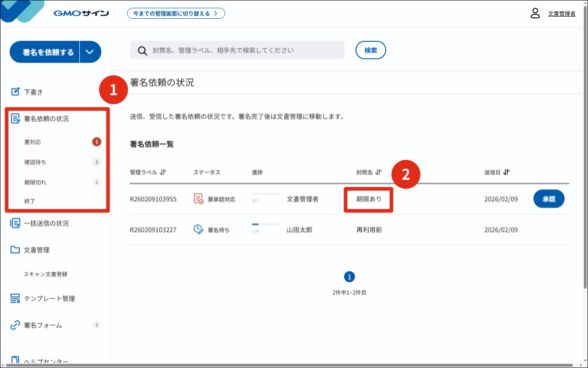Viewport: 588px width, 368px height.
Task: Click the 署名待ち status icon in second row
Action: coord(199,230)
